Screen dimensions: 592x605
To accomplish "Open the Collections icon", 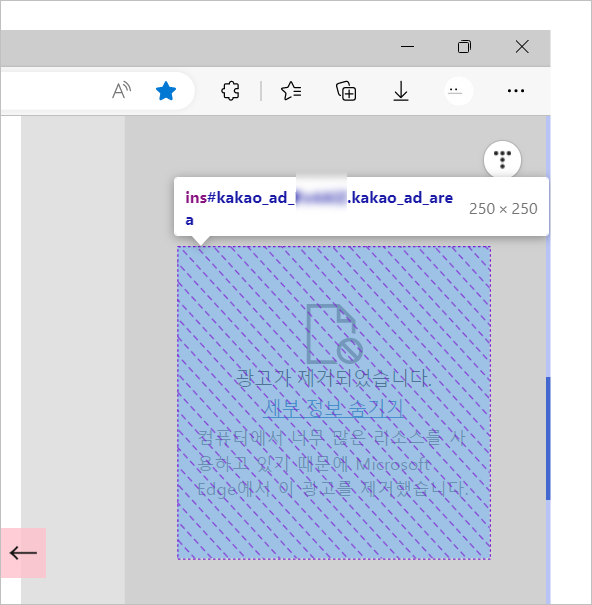I will pos(346,91).
